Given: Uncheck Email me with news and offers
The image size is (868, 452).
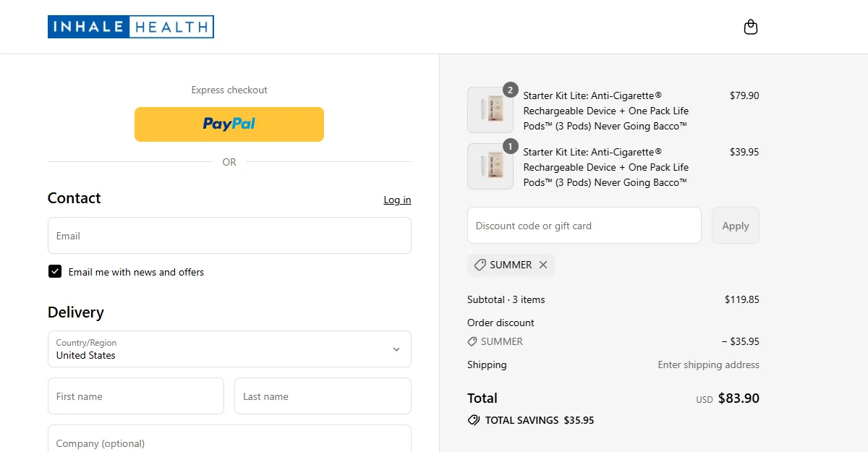Looking at the screenshot, I should 55,271.
